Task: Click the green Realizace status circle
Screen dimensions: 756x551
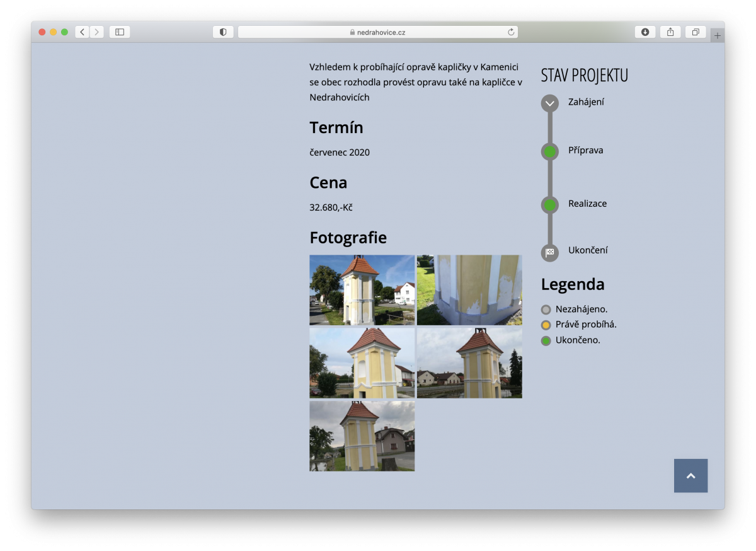Action: (x=549, y=204)
